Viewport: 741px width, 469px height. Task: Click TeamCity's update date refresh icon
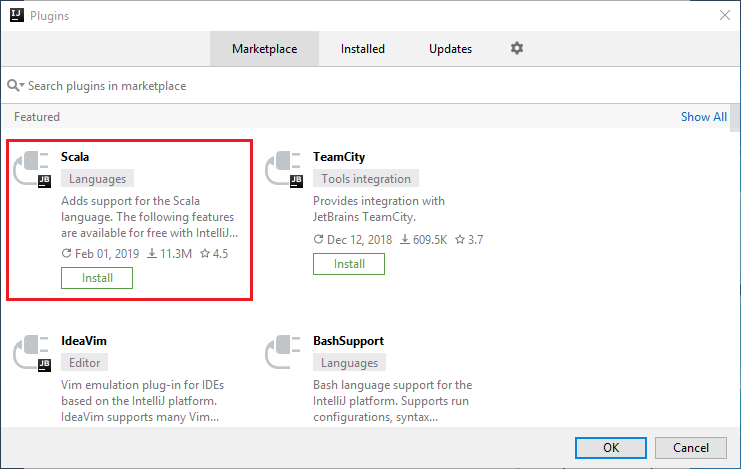(x=319, y=239)
